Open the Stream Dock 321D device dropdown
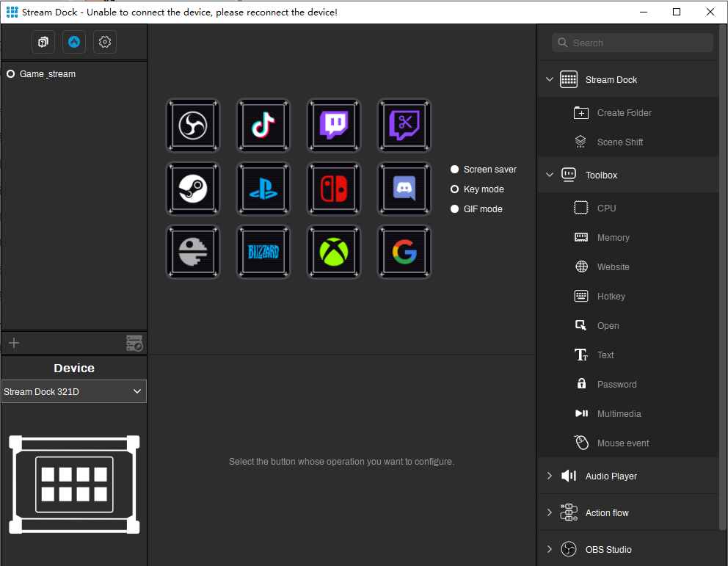This screenshot has width=728, height=566. [x=74, y=391]
